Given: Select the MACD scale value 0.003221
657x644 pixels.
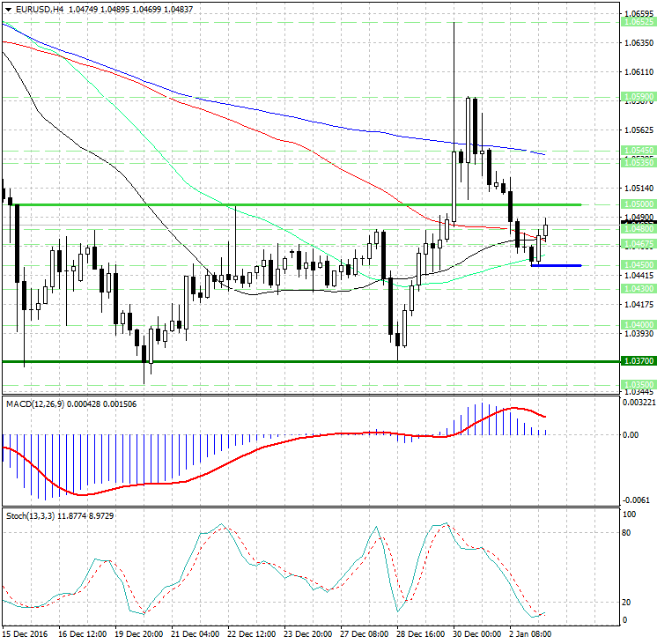Looking at the screenshot, I should pyautogui.click(x=639, y=403).
